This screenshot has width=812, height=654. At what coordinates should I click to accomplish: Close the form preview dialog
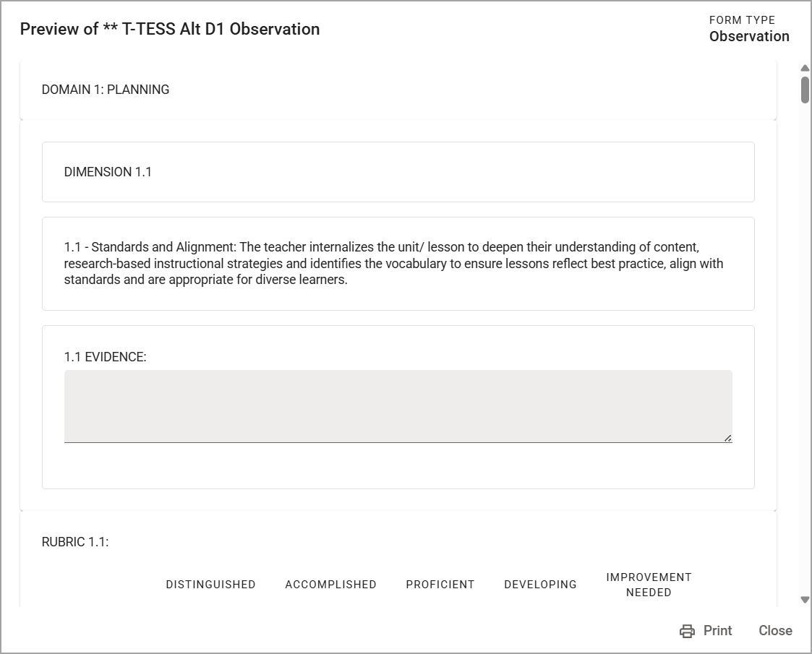click(x=775, y=631)
